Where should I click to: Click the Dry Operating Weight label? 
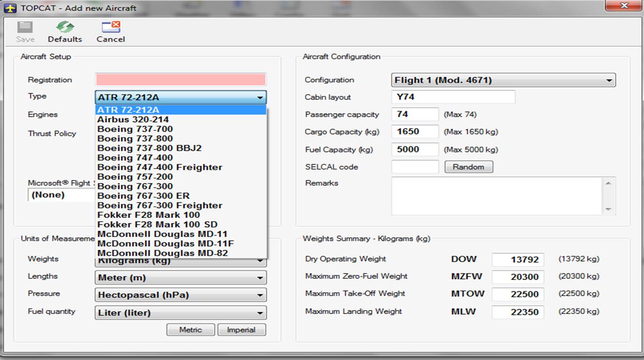[x=346, y=259]
